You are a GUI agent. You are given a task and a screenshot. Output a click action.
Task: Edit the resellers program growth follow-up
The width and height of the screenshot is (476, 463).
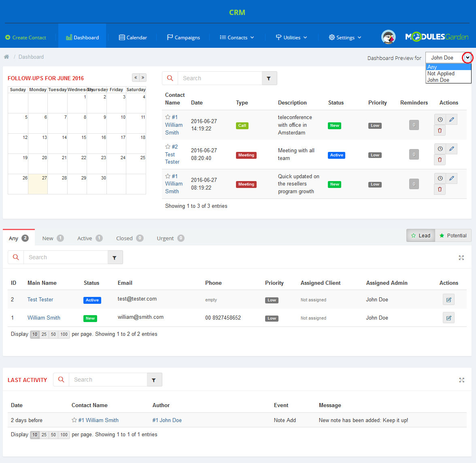[x=452, y=178]
